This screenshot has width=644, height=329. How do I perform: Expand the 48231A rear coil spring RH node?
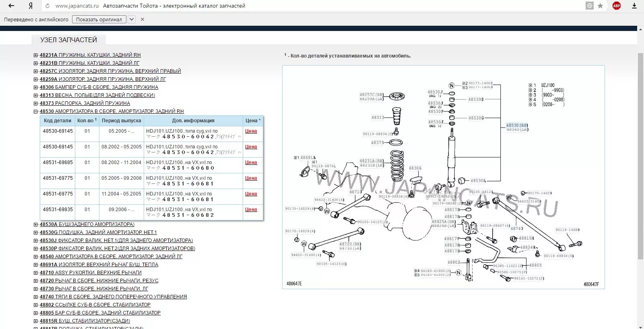click(x=36, y=55)
